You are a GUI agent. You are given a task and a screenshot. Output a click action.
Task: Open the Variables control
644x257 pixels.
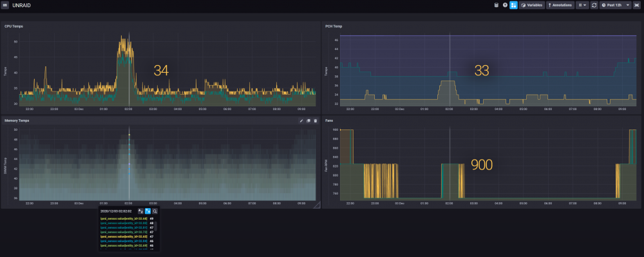click(x=532, y=5)
